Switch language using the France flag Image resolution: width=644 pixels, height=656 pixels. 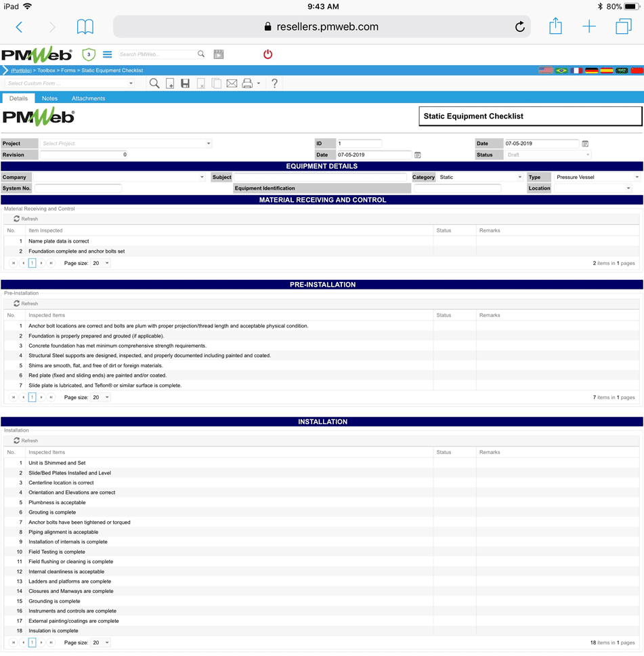coord(576,70)
